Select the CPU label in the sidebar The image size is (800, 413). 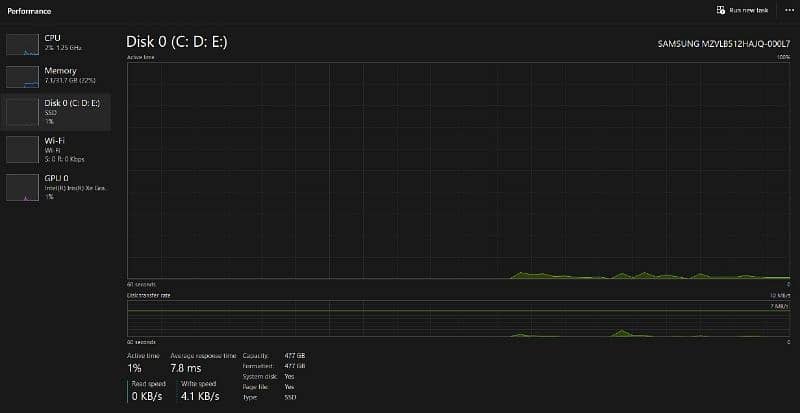click(x=52, y=37)
